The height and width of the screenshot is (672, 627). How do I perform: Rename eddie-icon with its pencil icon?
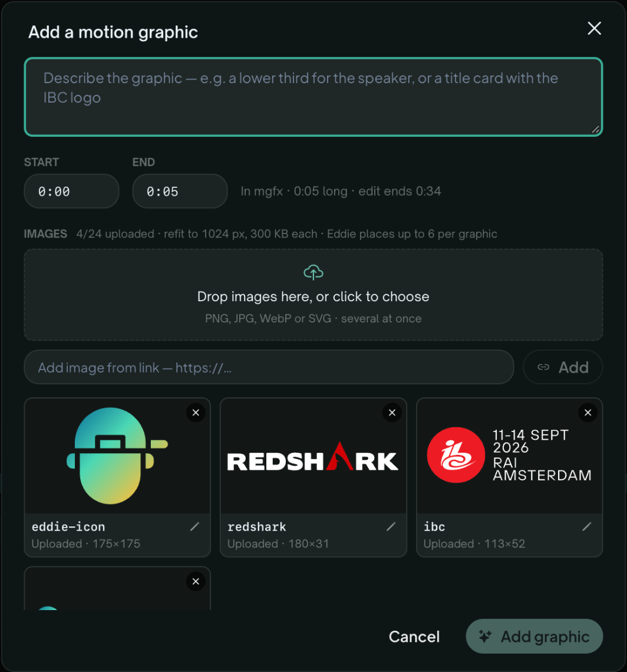[x=194, y=527]
